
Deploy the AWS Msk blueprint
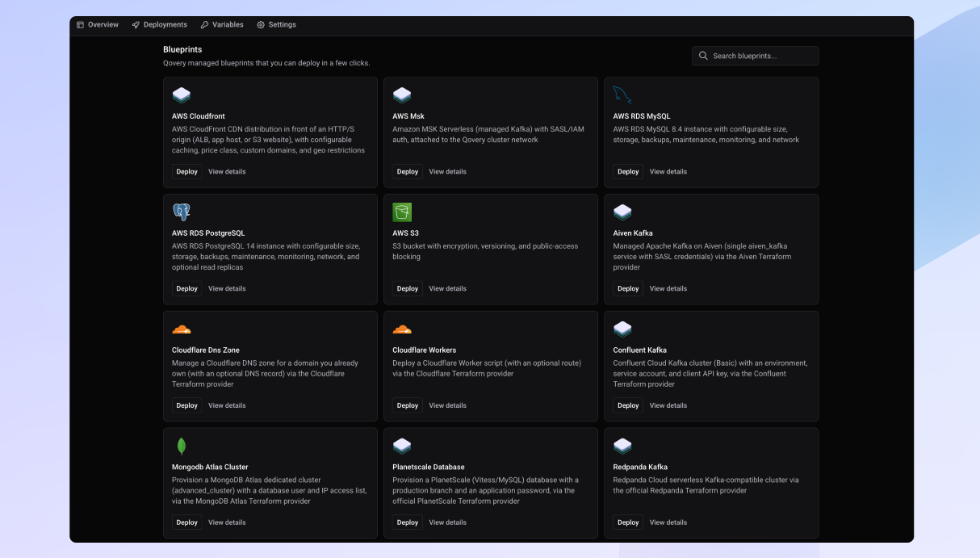point(408,171)
